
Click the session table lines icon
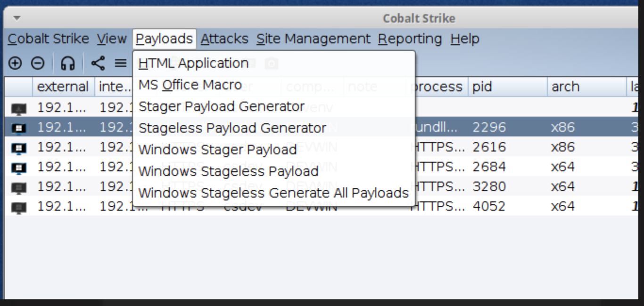coord(121,63)
